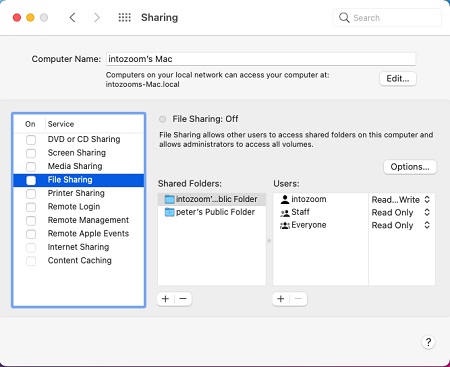Click the Search field

click(387, 18)
